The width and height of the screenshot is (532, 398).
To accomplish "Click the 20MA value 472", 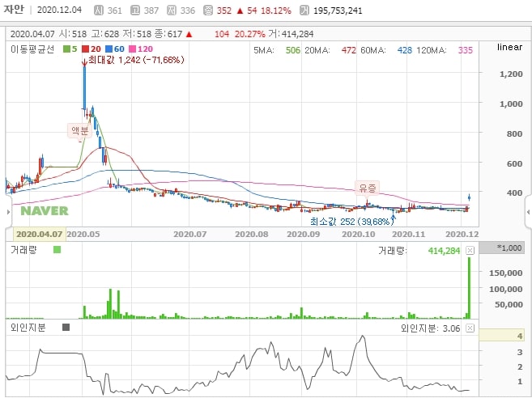I will pos(349,50).
